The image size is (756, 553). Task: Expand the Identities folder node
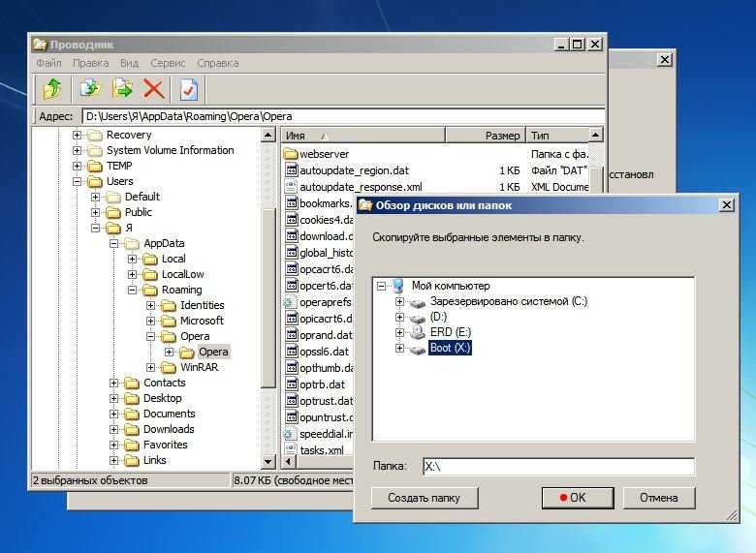(151, 305)
